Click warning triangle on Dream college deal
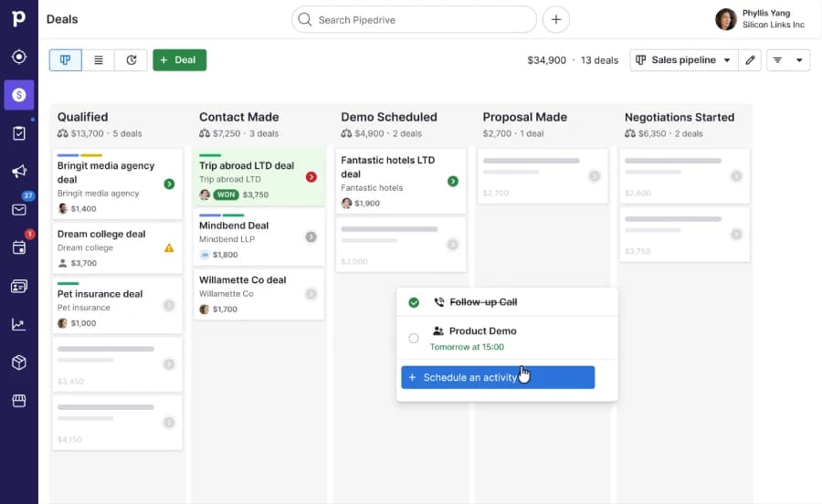The height and width of the screenshot is (504, 822). click(x=169, y=247)
